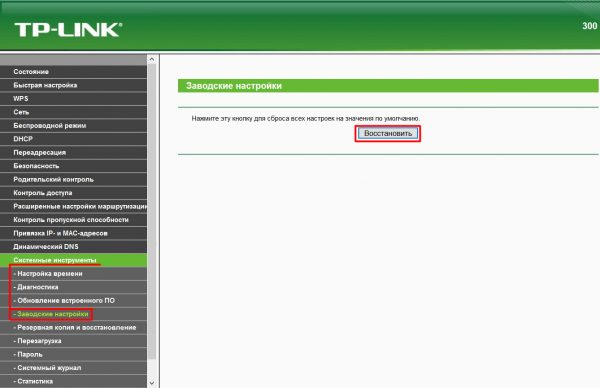This screenshot has width=600, height=388.
Task: Select the WPS menu entry
Action: [x=73, y=98]
